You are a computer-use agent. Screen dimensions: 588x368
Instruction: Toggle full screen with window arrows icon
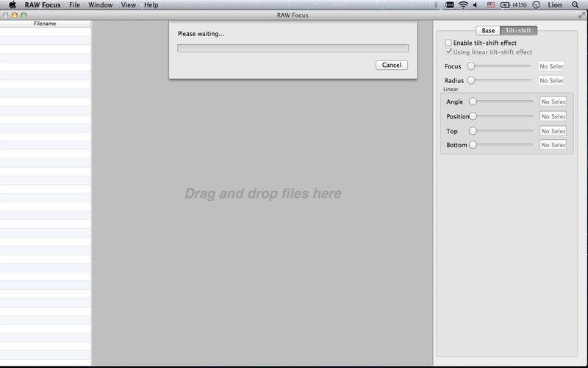click(x=581, y=15)
